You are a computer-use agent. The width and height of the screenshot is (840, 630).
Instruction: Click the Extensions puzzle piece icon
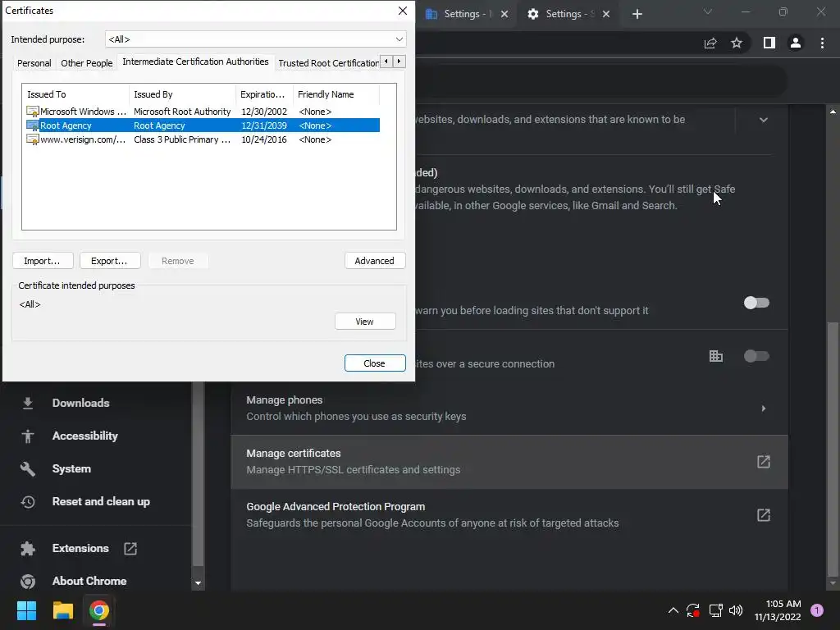(28, 549)
